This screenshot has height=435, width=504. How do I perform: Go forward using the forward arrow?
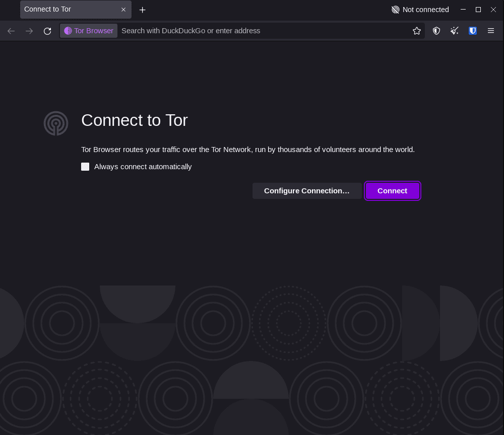click(29, 31)
